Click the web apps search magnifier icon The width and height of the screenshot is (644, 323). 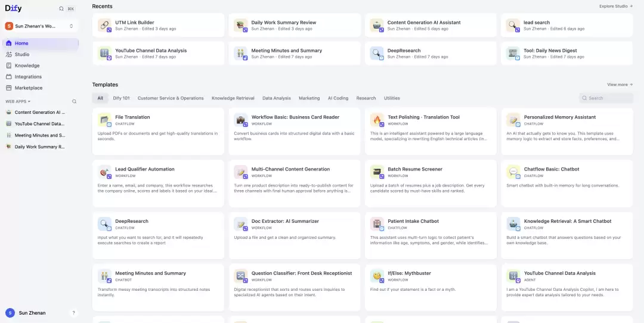pos(75,101)
